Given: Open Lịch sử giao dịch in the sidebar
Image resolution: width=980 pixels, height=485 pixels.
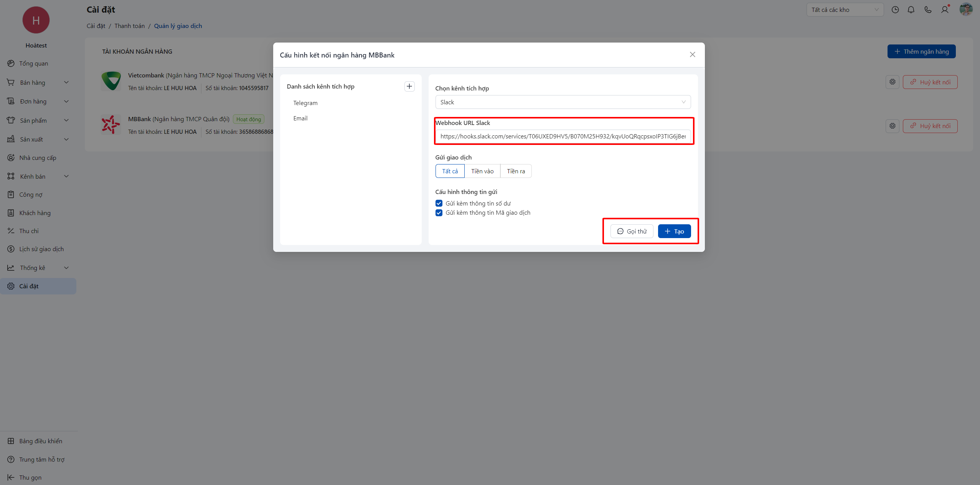Looking at the screenshot, I should [x=41, y=249].
